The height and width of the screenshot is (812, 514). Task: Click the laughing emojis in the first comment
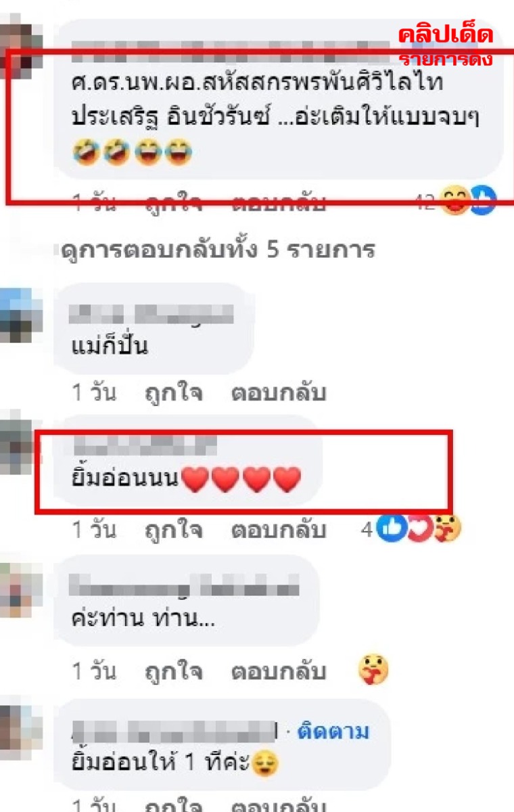[x=132, y=154]
